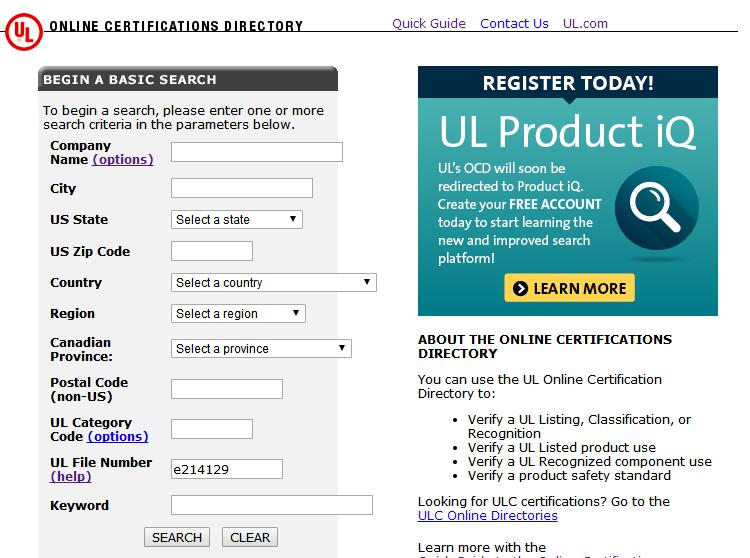Click the UL File Number input field
750x558 pixels.
point(226,469)
